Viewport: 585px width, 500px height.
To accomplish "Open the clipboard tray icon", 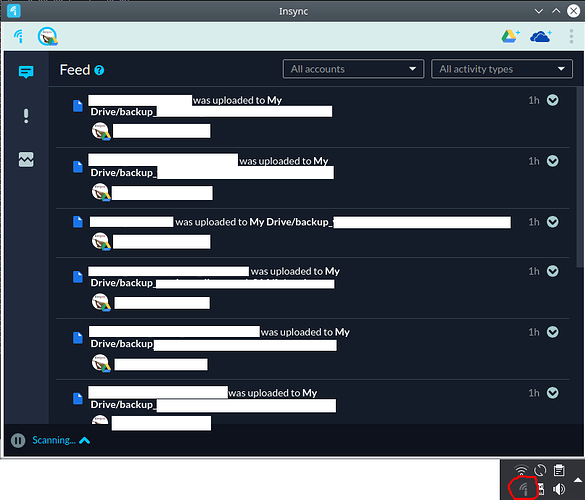I will 559,470.
